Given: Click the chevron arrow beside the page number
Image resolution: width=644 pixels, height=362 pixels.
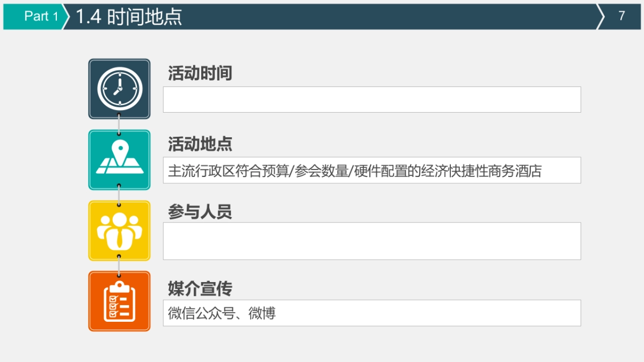Looking at the screenshot, I should pyautogui.click(x=601, y=17).
